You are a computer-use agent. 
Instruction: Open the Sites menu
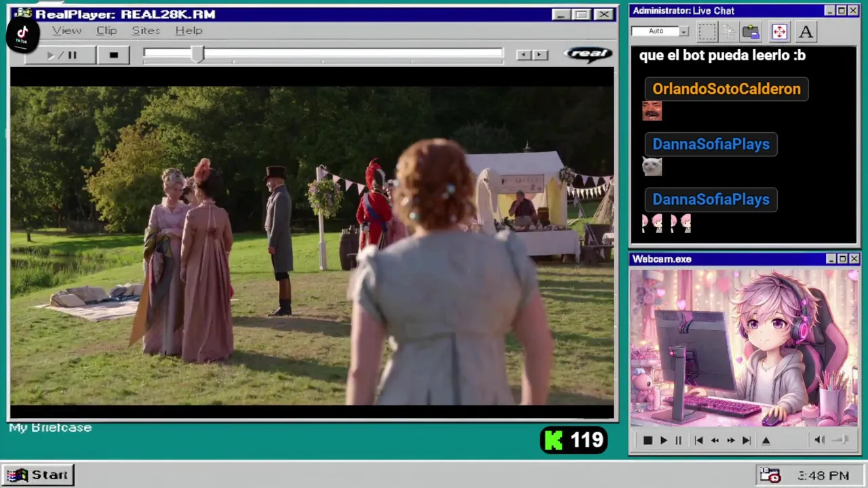[146, 30]
